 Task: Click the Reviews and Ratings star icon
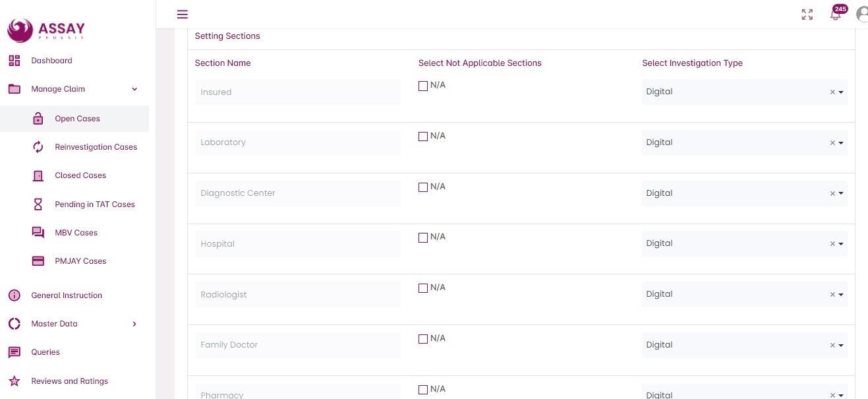tap(14, 381)
